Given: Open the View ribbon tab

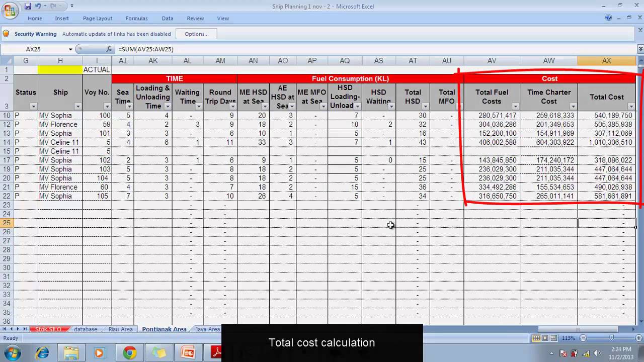Looking at the screenshot, I should (x=223, y=19).
